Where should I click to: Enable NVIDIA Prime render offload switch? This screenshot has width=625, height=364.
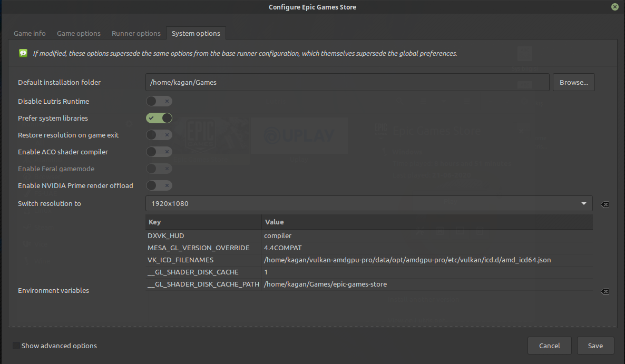[159, 185]
